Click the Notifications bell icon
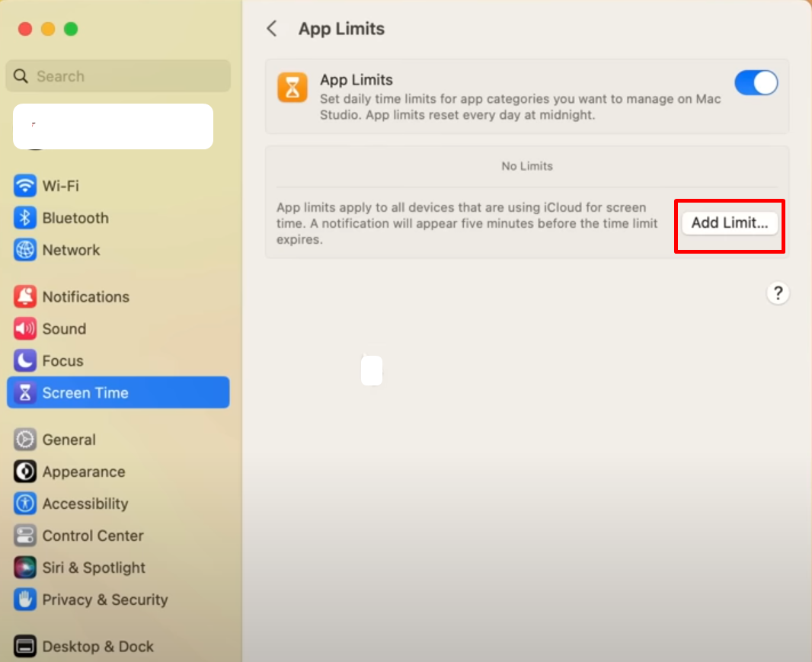The height and width of the screenshot is (662, 812). (25, 297)
